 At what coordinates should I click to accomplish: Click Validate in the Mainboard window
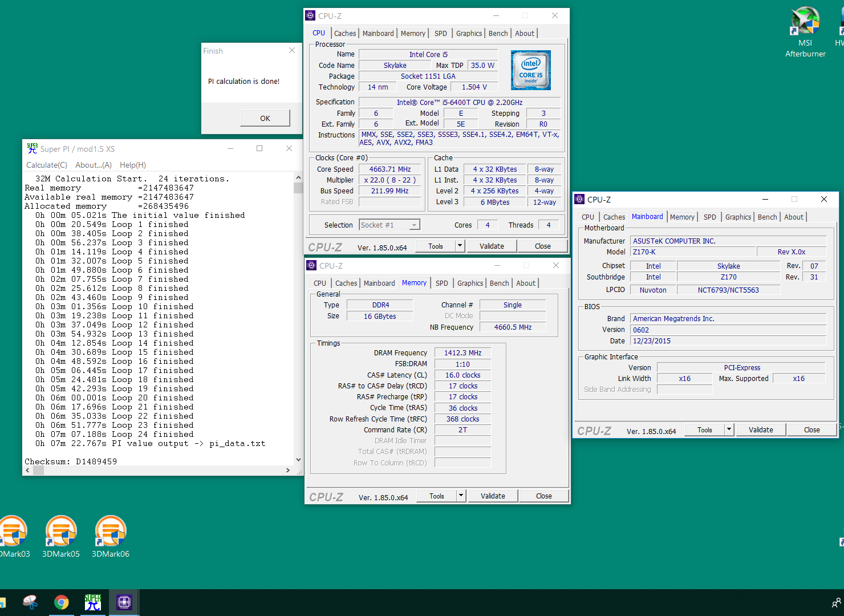click(x=761, y=429)
